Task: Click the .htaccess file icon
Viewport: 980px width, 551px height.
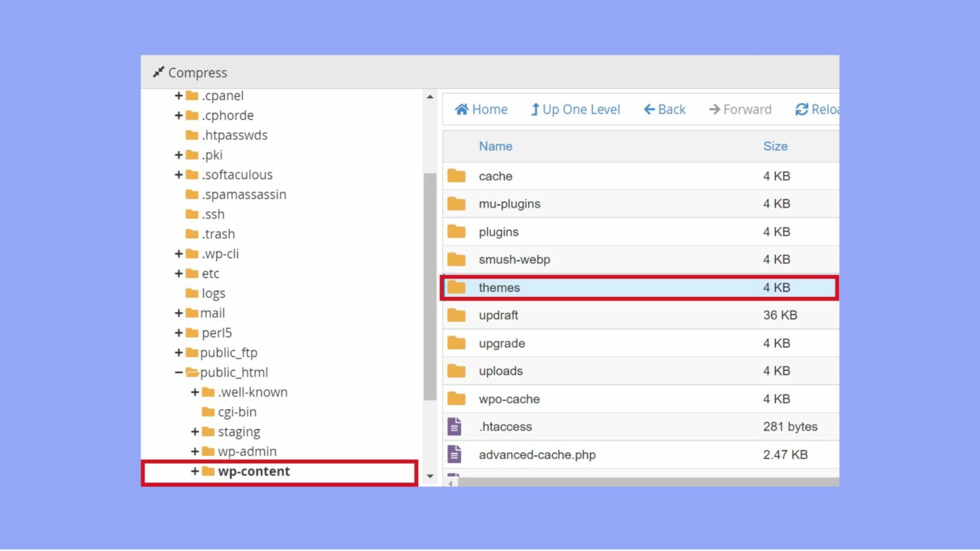Action: [455, 426]
